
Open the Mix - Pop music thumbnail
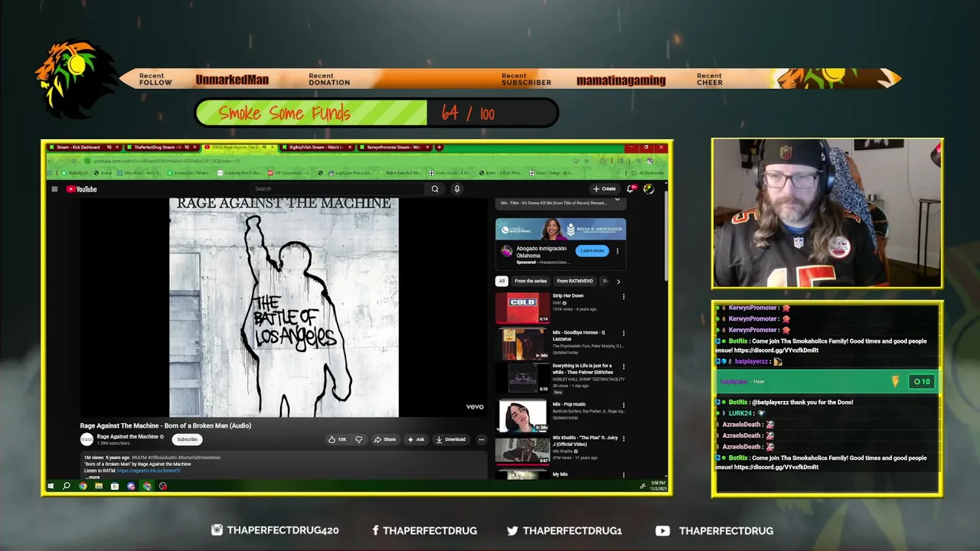point(522,416)
